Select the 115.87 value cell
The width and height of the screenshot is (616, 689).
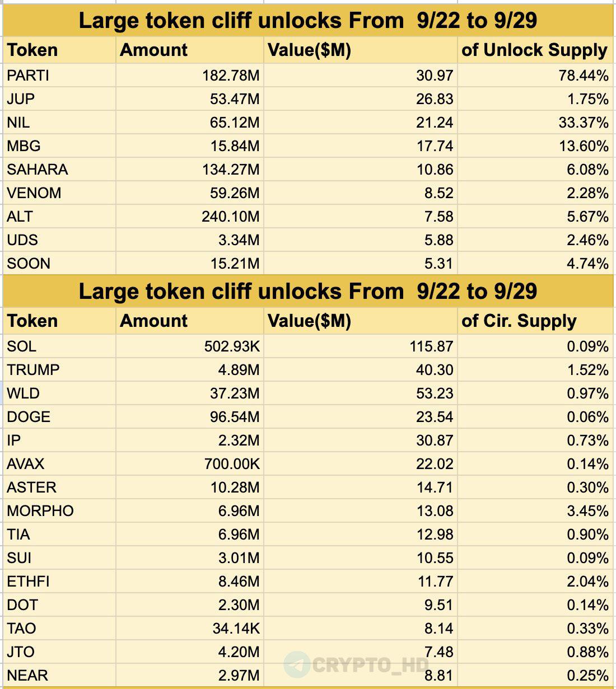(x=361, y=346)
